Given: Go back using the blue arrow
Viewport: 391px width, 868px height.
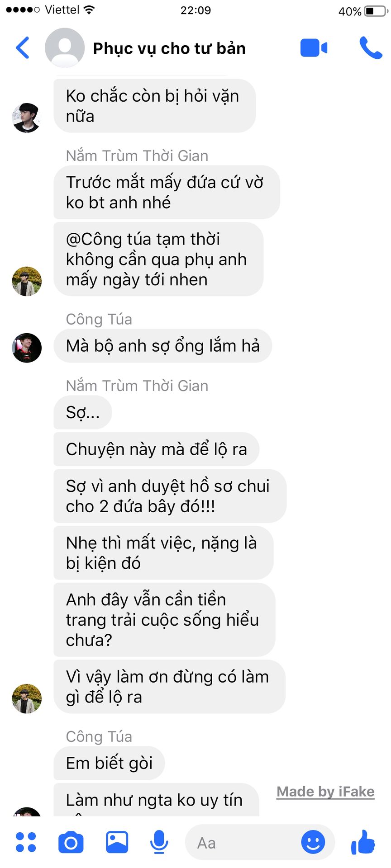Looking at the screenshot, I should [x=23, y=48].
